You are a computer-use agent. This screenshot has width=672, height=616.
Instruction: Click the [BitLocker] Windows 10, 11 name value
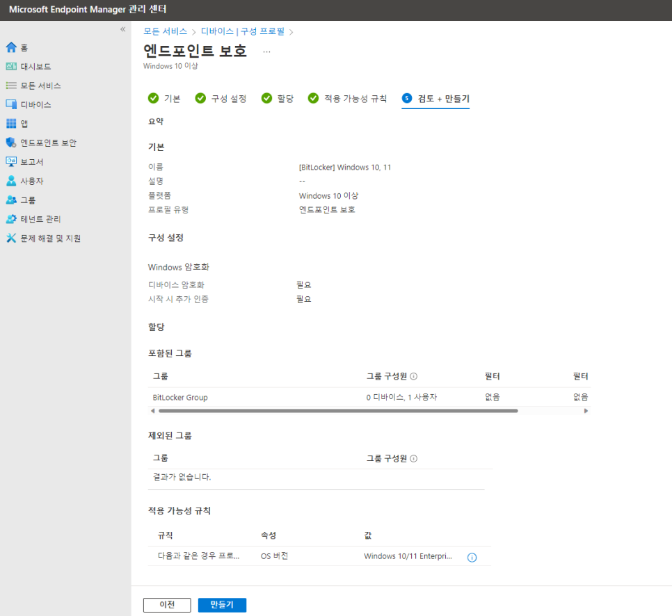[345, 167]
